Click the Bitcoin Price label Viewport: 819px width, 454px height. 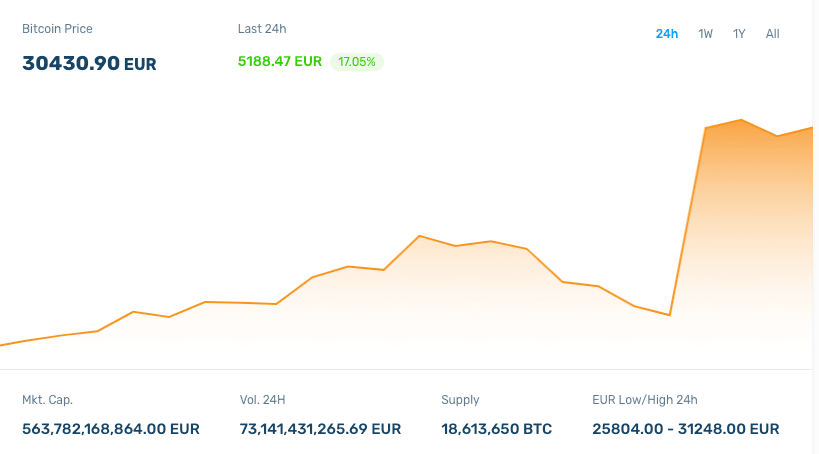tap(57, 29)
